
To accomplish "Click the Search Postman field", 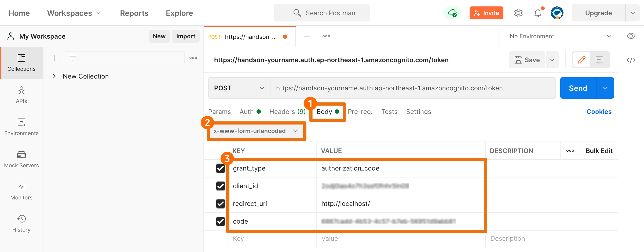I will [x=322, y=13].
